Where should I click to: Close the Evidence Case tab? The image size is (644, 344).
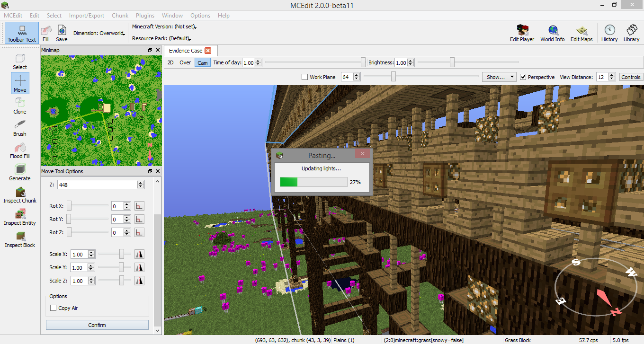(x=207, y=51)
